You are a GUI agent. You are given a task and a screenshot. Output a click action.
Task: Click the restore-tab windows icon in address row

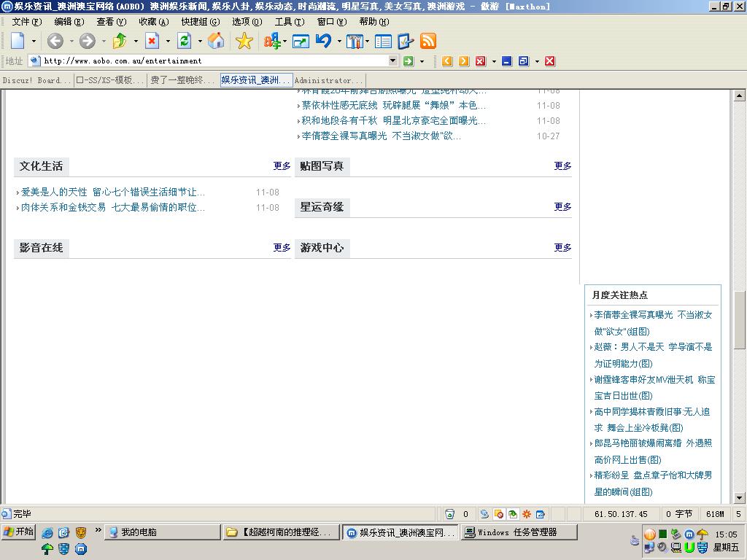pos(524,61)
